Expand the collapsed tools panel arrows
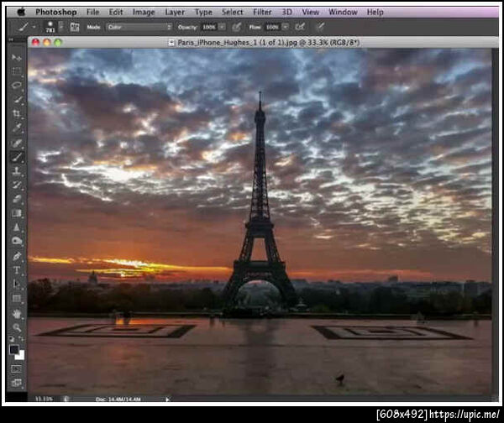Screen dimensions: 504x423 coord(11,39)
